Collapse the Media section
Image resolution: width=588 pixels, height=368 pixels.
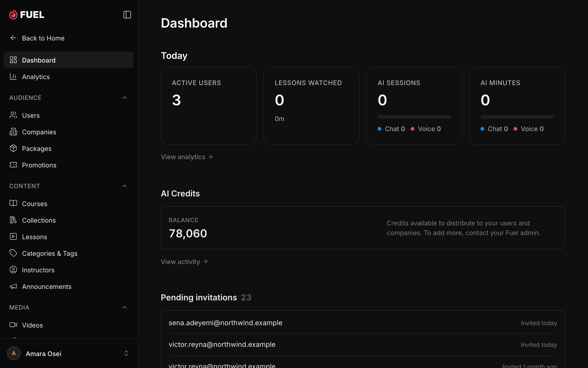[124, 307]
